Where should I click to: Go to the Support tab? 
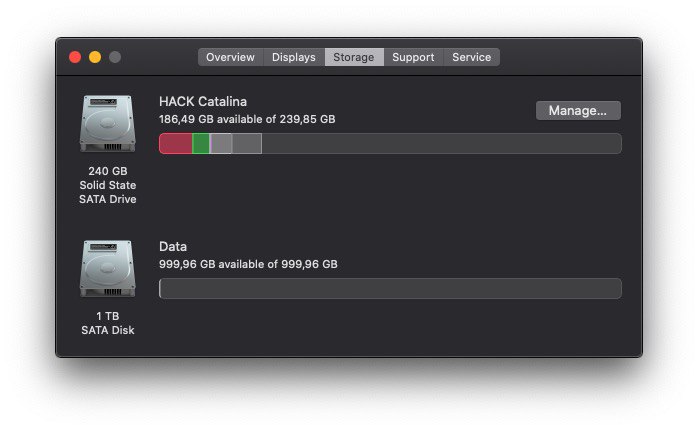tap(414, 57)
